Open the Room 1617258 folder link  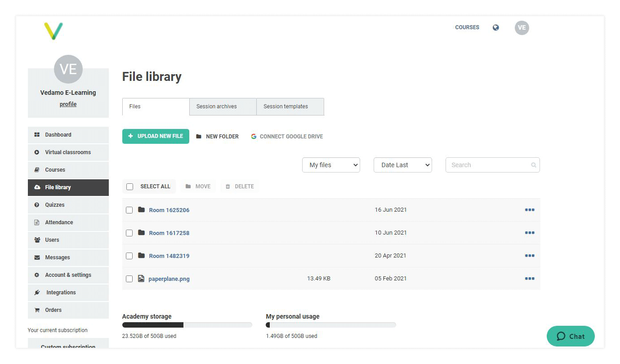click(169, 233)
